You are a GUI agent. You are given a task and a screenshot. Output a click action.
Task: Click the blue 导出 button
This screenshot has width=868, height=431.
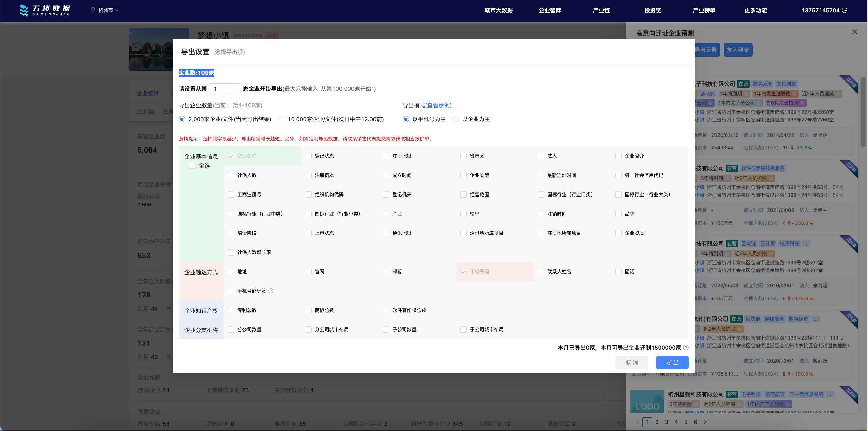click(x=672, y=362)
